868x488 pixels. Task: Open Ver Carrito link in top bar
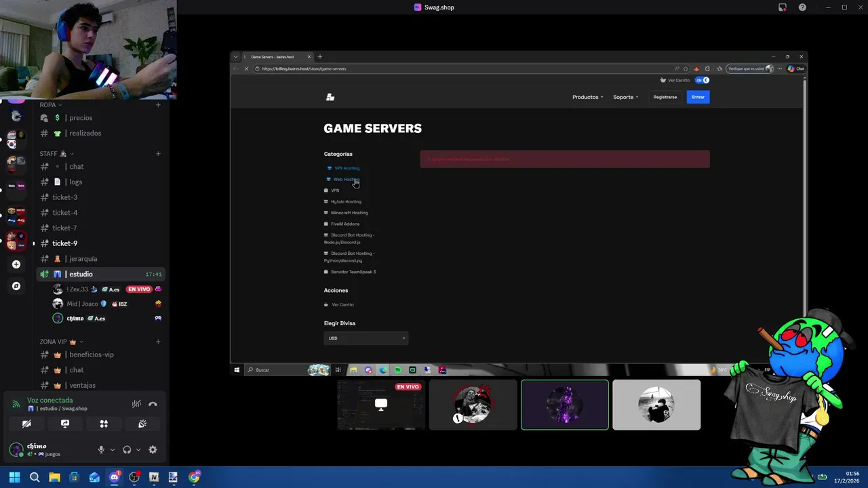coord(675,80)
